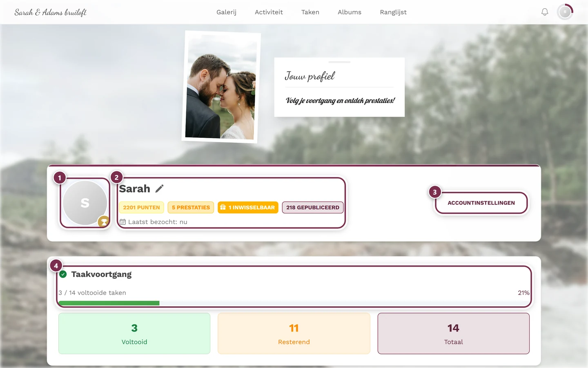Click tour step marker number 1
This screenshot has width=588, height=368.
(x=60, y=178)
